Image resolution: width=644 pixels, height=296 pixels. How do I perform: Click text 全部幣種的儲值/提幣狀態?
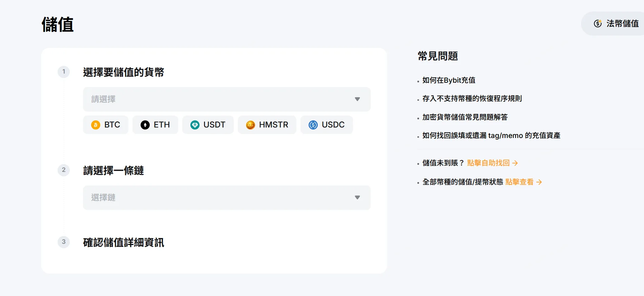click(463, 182)
